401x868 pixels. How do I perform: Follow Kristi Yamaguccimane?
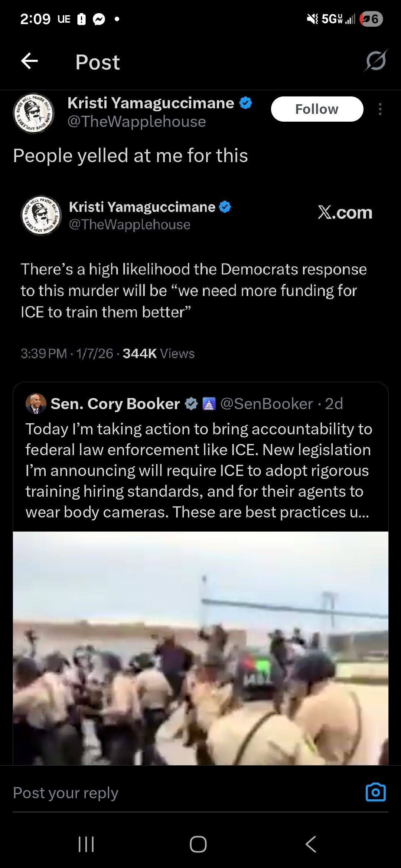point(317,109)
